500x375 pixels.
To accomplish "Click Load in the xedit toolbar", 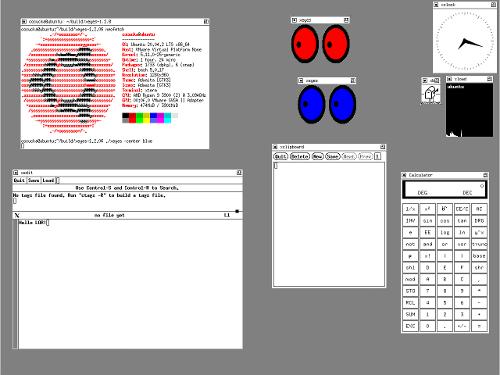I will [x=48, y=180].
